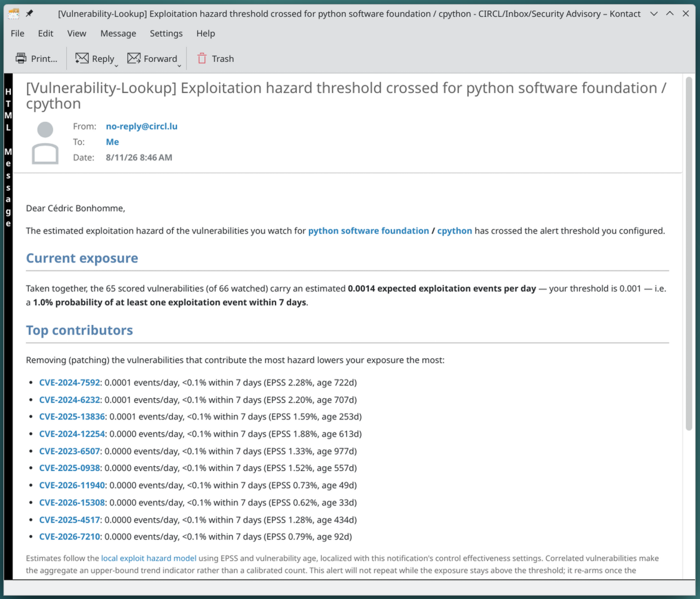This screenshot has width=700, height=599.
Task: Open the Help menu
Action: click(x=205, y=33)
